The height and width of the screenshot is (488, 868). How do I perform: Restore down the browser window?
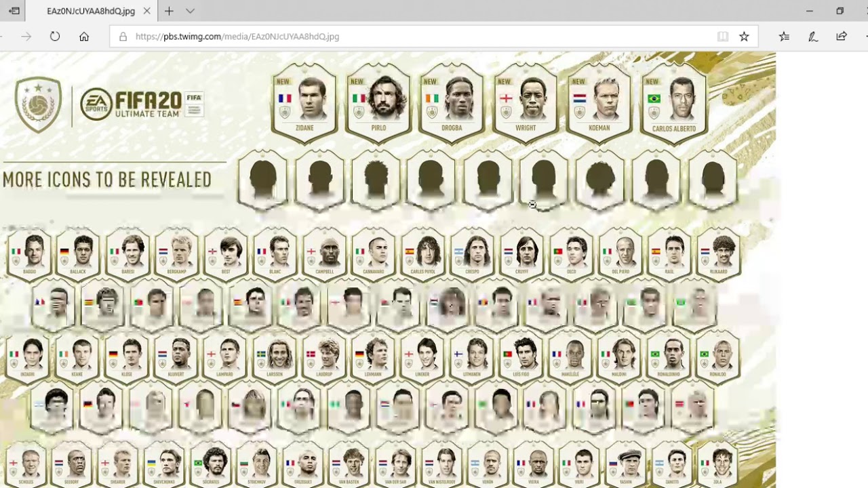840,11
